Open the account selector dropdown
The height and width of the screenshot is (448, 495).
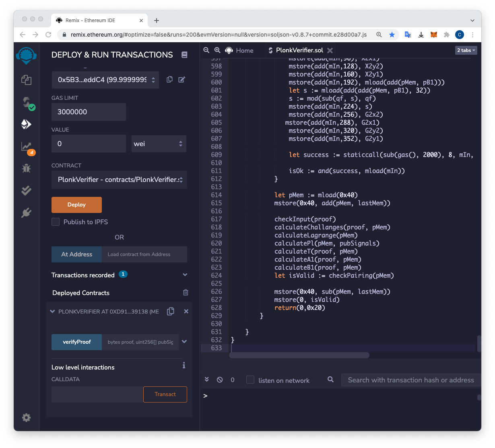tap(105, 80)
